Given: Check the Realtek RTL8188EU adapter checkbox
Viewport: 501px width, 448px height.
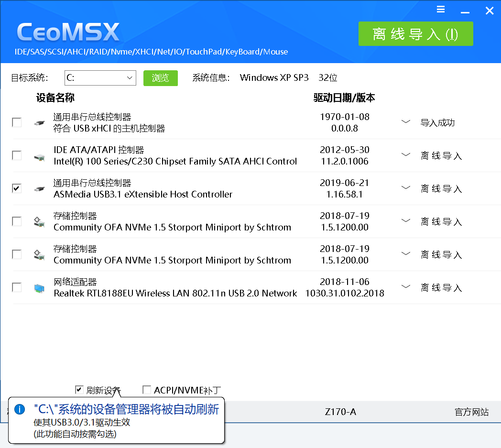Looking at the screenshot, I should (x=17, y=287).
